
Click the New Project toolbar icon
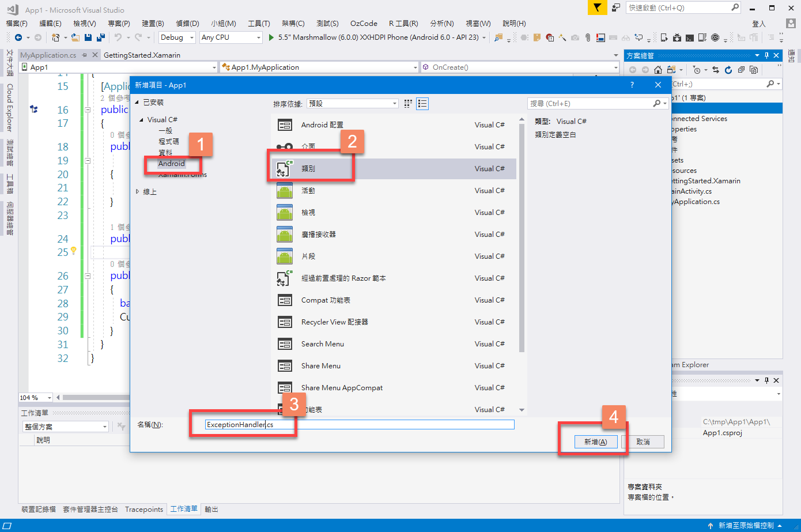click(56, 37)
